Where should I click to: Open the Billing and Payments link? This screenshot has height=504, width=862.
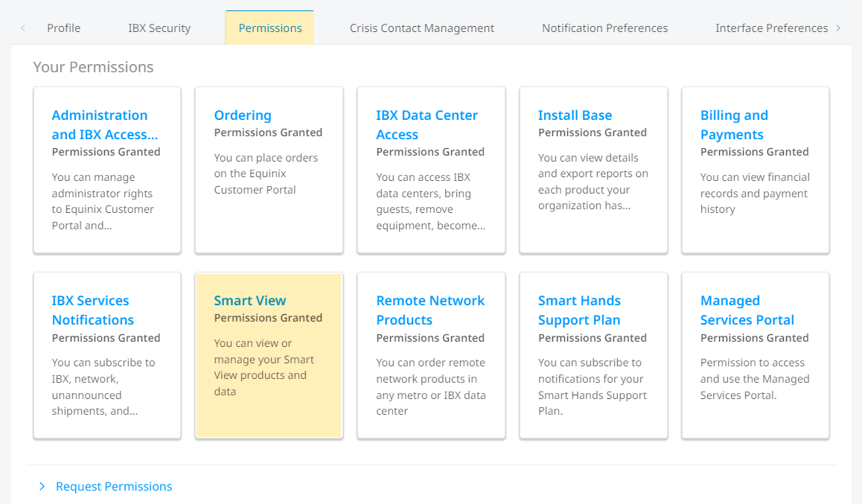point(734,125)
